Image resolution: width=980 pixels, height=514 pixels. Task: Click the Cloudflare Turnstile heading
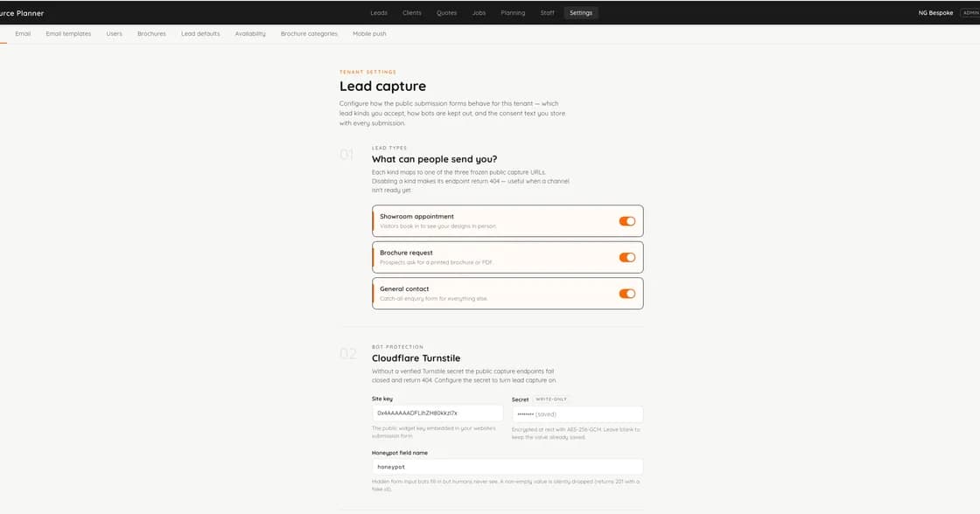[416, 358]
